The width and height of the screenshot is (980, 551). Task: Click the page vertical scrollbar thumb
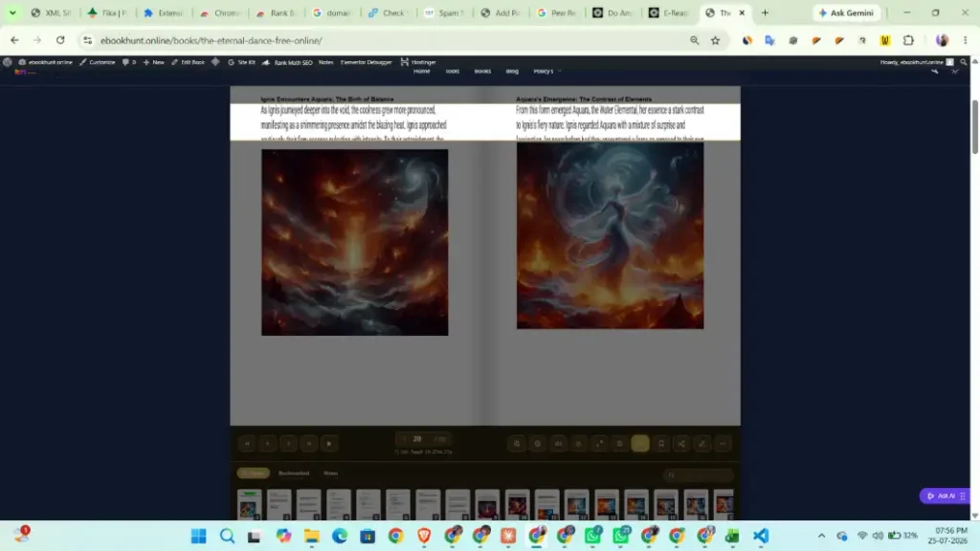coord(974,125)
